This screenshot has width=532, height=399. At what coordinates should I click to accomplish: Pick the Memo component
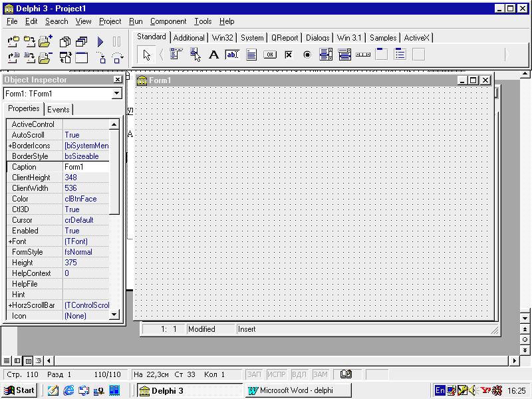(251, 55)
